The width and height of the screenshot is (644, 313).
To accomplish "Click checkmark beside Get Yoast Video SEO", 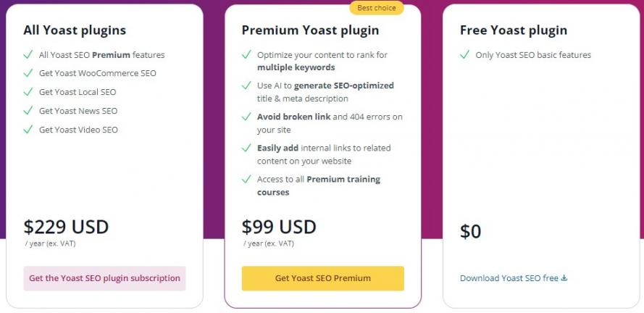I will 28,130.
